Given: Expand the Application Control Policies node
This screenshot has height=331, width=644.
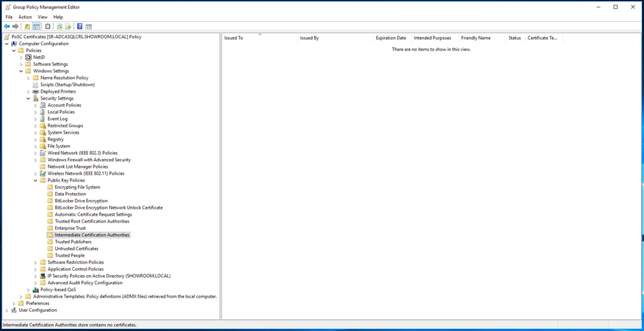Looking at the screenshot, I should coord(35,269).
